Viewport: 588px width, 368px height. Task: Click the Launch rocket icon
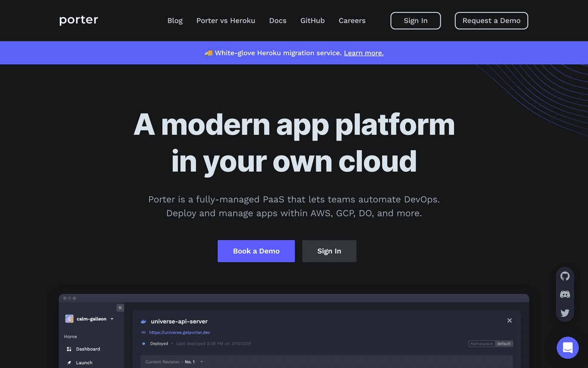(x=69, y=363)
